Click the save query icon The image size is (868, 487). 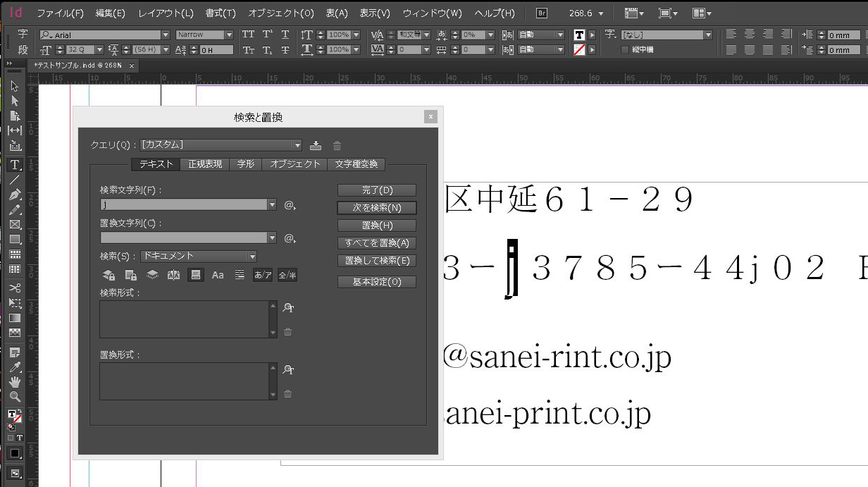tap(316, 145)
